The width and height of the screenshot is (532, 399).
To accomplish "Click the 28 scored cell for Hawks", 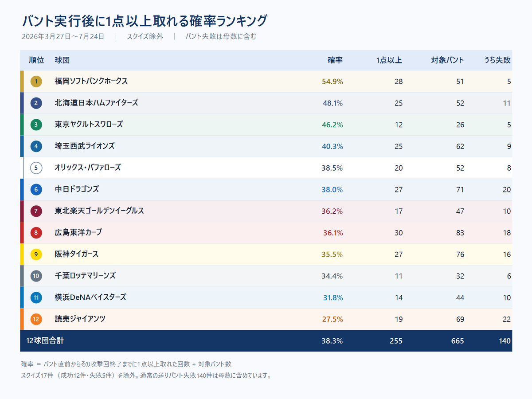I will click(399, 82).
